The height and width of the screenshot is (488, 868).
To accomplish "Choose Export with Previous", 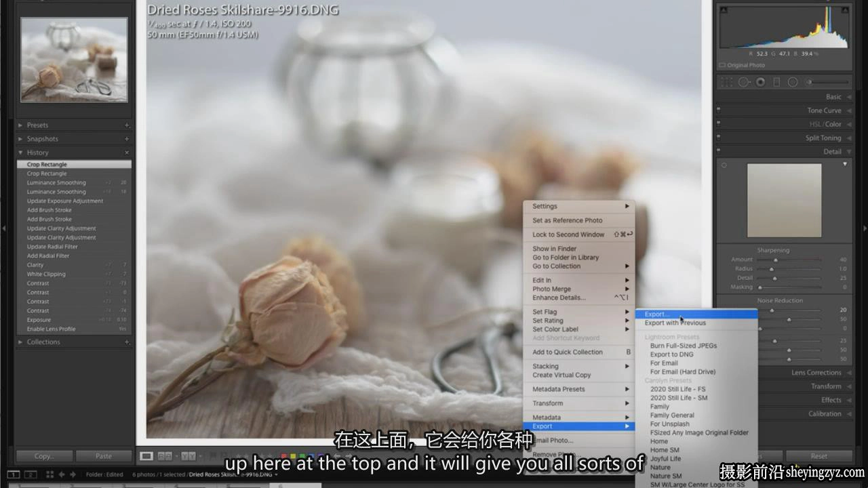I will [x=696, y=323].
